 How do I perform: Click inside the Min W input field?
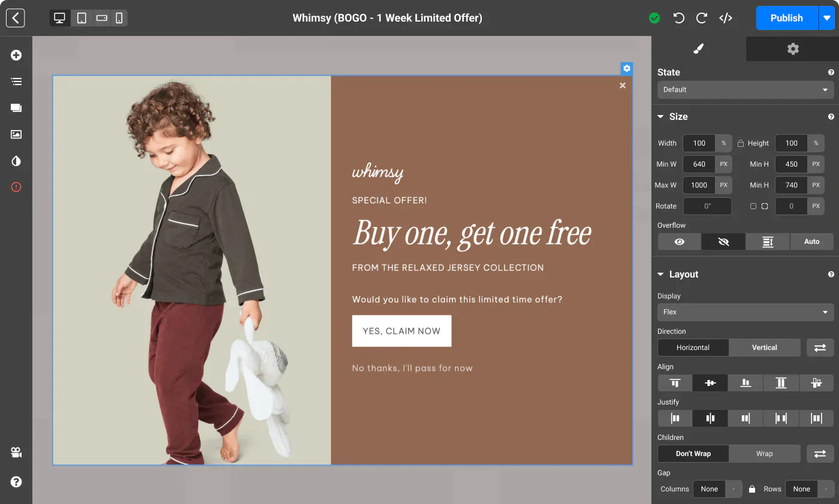(699, 164)
